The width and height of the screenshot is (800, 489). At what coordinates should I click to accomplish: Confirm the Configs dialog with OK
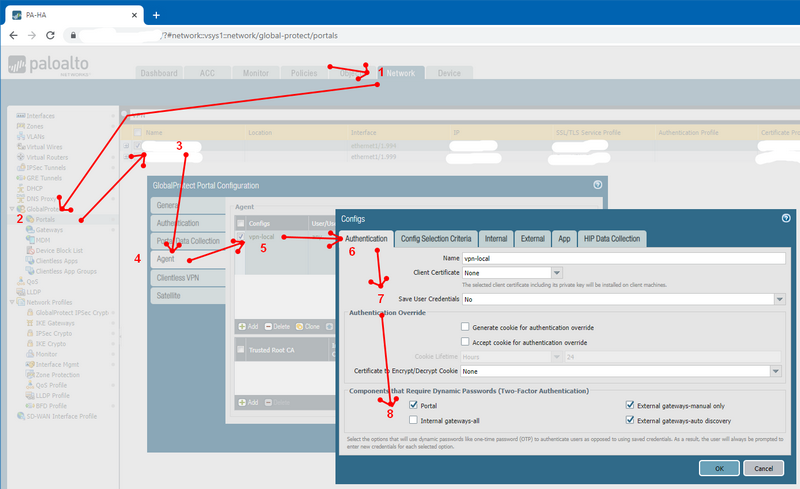(x=719, y=468)
